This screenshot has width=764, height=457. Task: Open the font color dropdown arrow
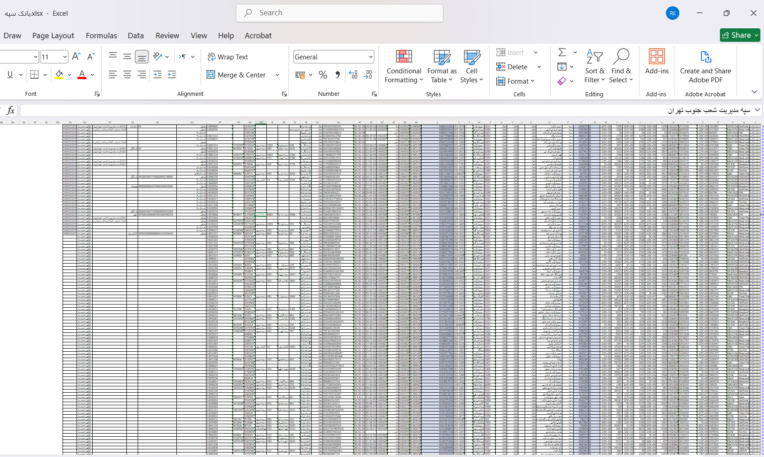click(92, 75)
